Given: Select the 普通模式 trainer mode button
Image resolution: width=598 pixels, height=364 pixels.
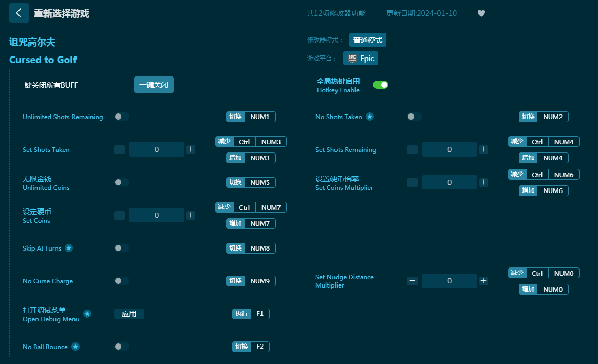Looking at the screenshot, I should 367,40.
